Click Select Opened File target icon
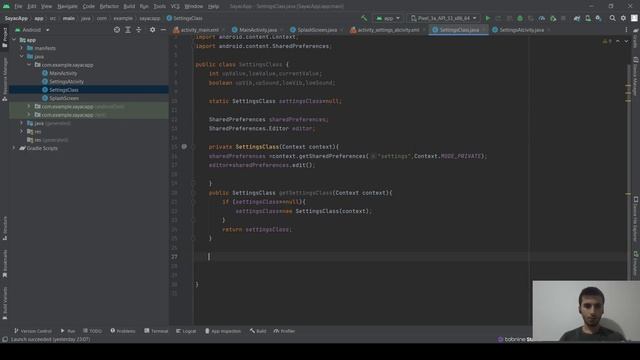 click(x=117, y=30)
